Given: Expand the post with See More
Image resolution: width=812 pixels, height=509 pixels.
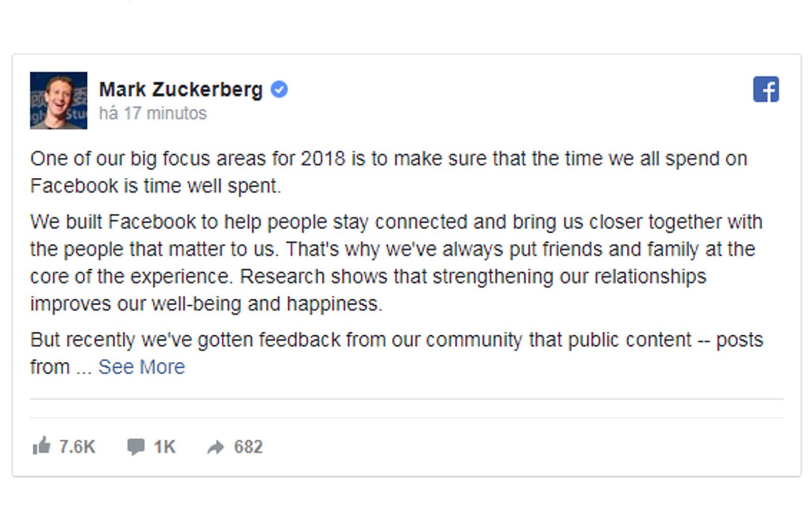Looking at the screenshot, I should [142, 367].
